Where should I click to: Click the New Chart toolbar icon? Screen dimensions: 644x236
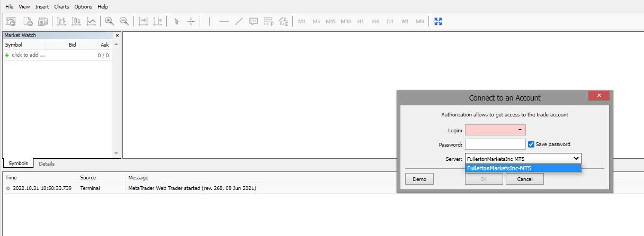click(x=11, y=22)
